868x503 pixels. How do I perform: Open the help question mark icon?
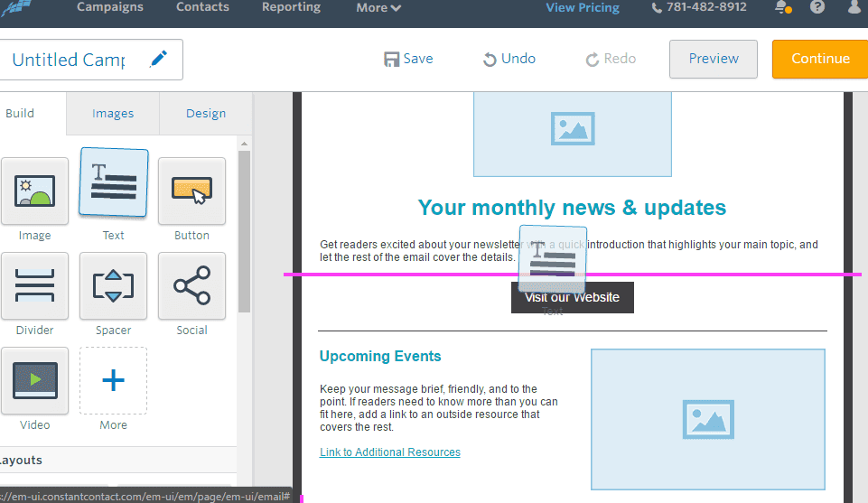coord(817,6)
